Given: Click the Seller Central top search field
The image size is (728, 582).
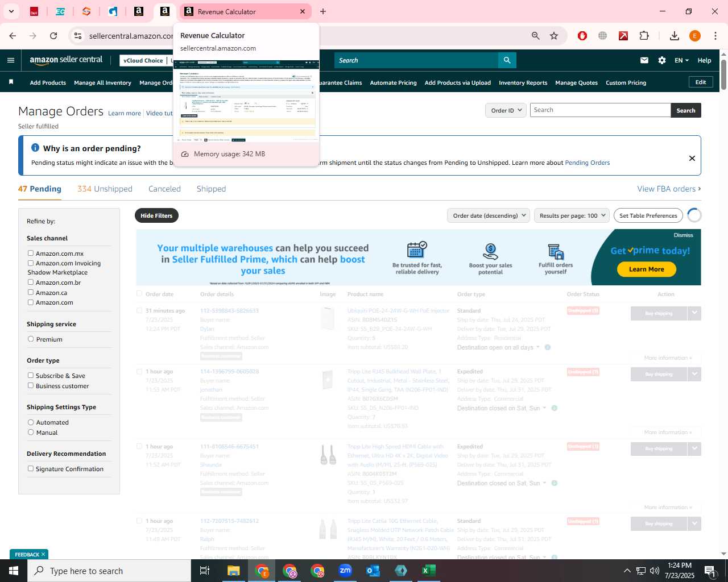Looking at the screenshot, I should tap(416, 60).
